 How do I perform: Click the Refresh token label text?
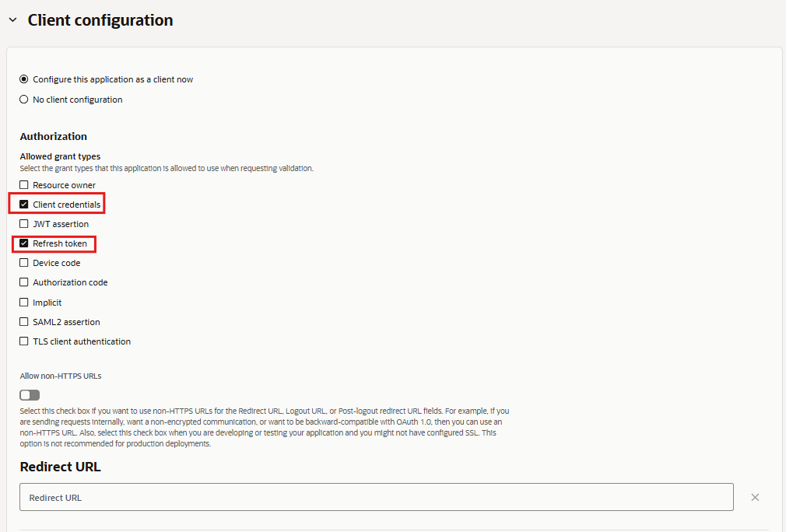point(60,243)
